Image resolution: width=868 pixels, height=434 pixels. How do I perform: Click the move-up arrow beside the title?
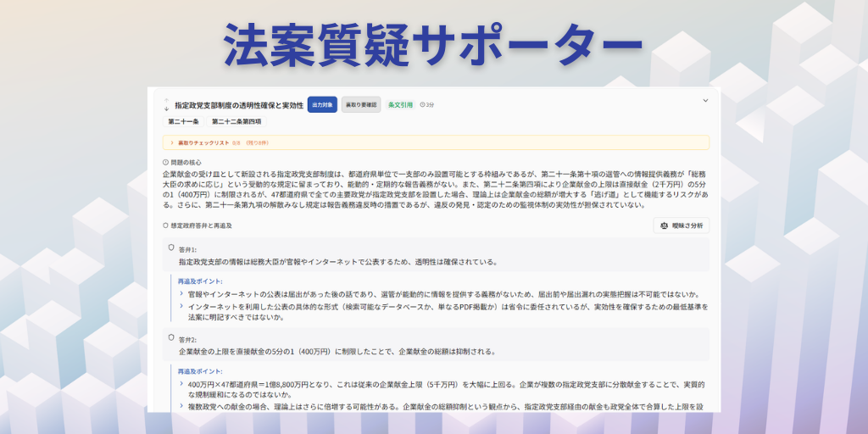pos(166,100)
